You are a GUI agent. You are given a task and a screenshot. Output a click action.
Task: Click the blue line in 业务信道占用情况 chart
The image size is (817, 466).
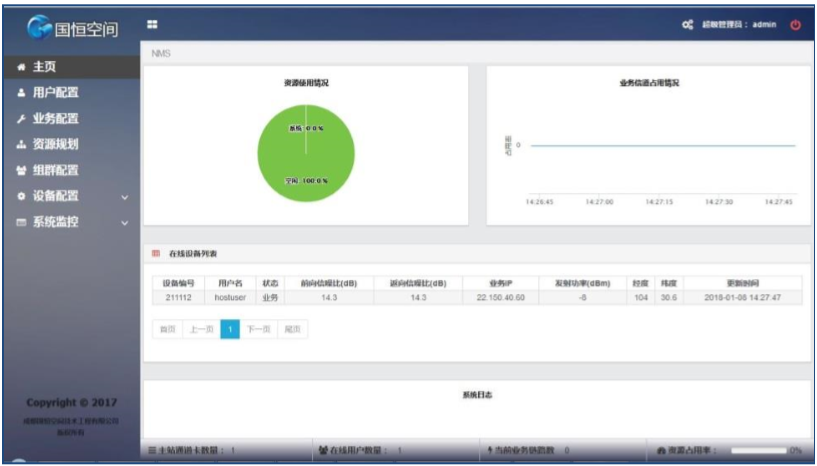click(x=663, y=146)
